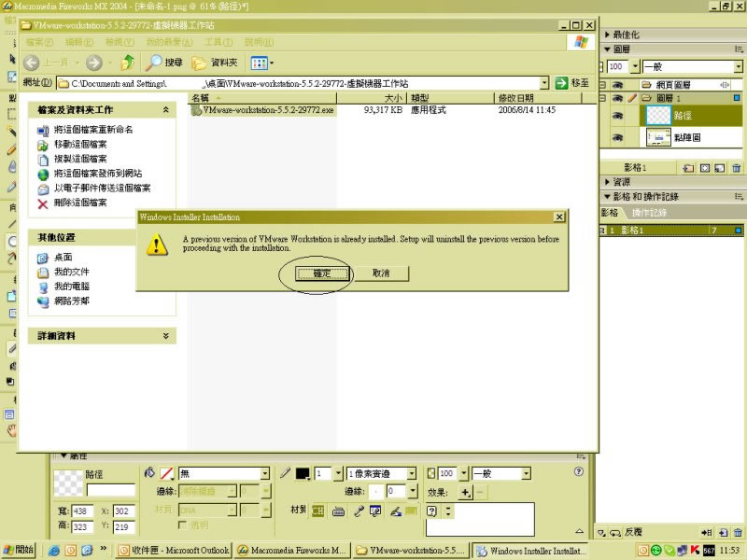Open the layers panel blend mode dropdown
Viewport: 747px width, 560px height.
tap(738, 66)
